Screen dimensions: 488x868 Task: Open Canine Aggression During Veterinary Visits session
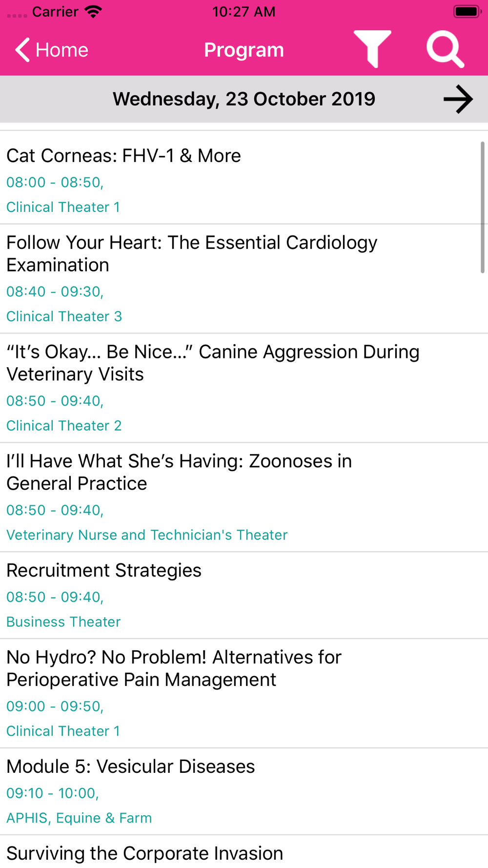(244, 388)
